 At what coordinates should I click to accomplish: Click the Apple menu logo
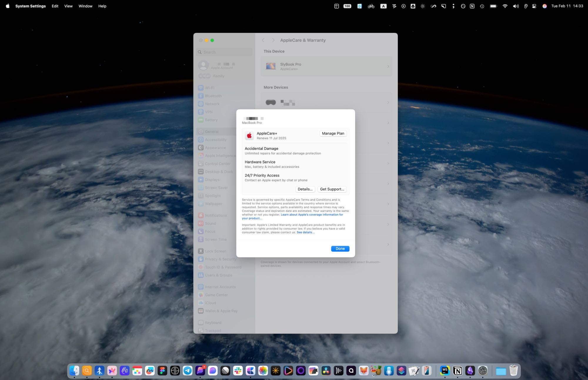(8, 6)
